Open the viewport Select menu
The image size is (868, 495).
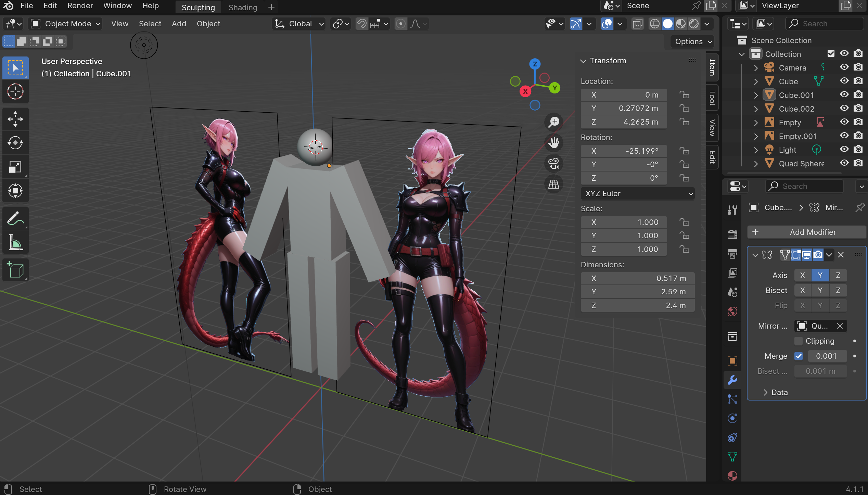tap(150, 24)
